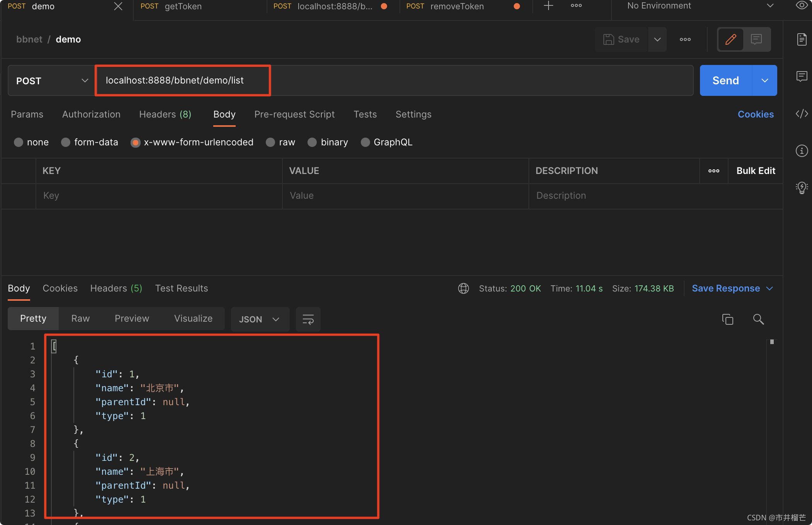This screenshot has height=525, width=812.
Task: Choose GraphQL body type radio
Action: click(365, 142)
